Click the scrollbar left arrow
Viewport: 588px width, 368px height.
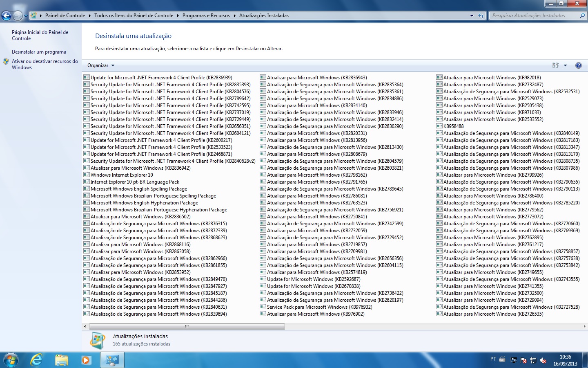pos(85,326)
